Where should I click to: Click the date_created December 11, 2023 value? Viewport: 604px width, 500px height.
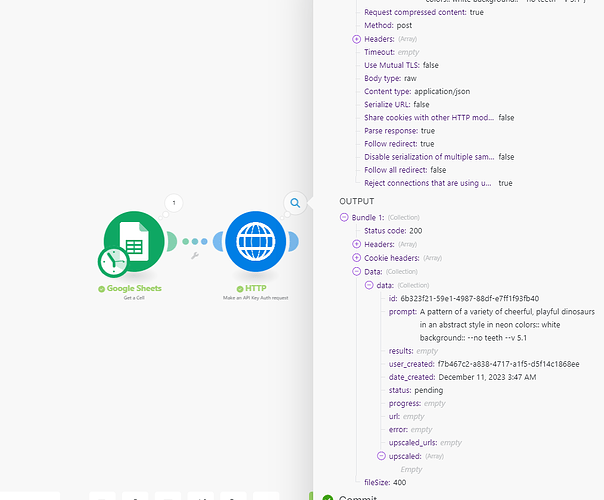pyautogui.click(x=487, y=377)
